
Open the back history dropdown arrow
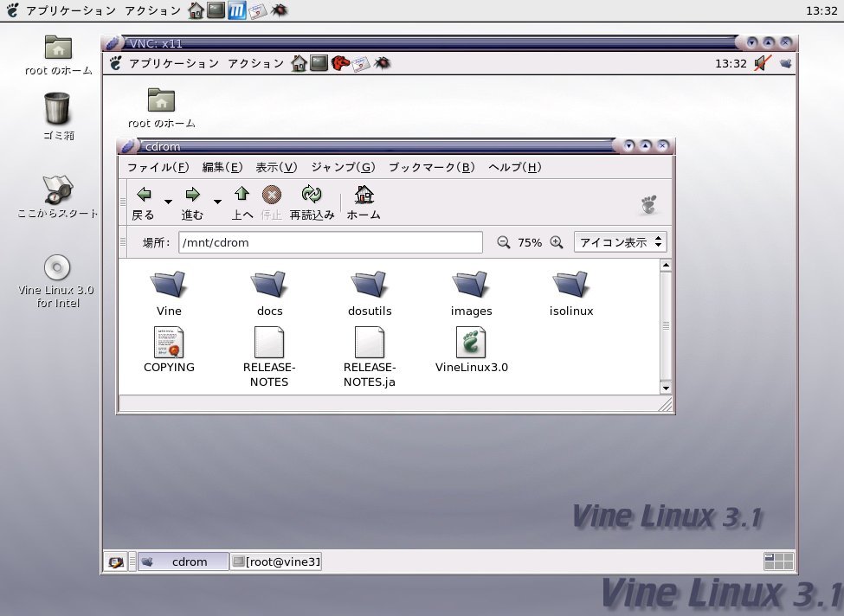[x=169, y=202]
